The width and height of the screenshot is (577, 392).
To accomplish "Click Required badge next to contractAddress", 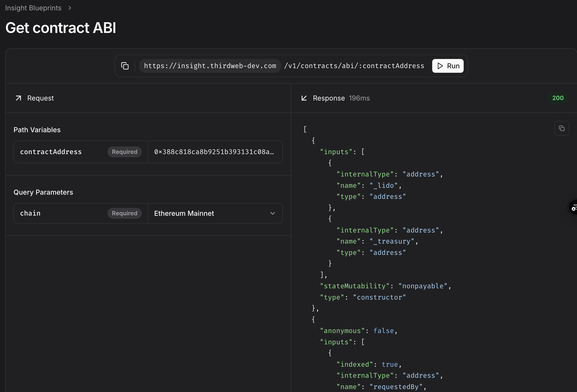I will (x=124, y=152).
